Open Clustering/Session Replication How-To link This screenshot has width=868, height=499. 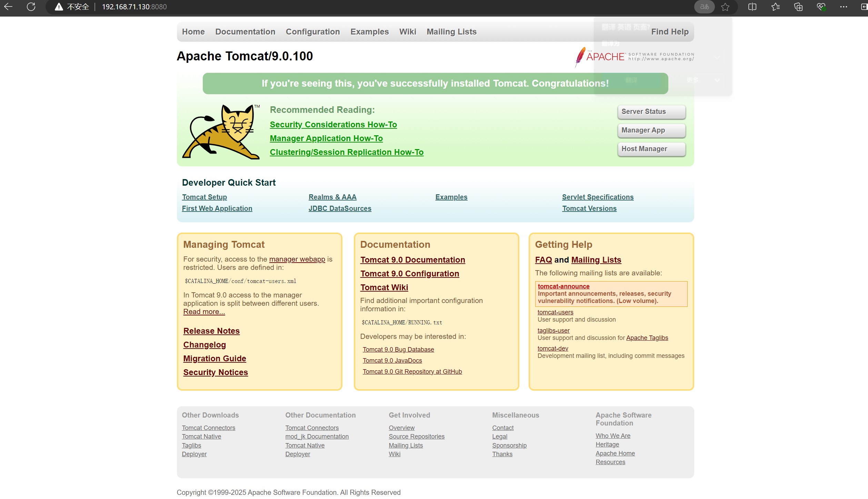pyautogui.click(x=347, y=152)
